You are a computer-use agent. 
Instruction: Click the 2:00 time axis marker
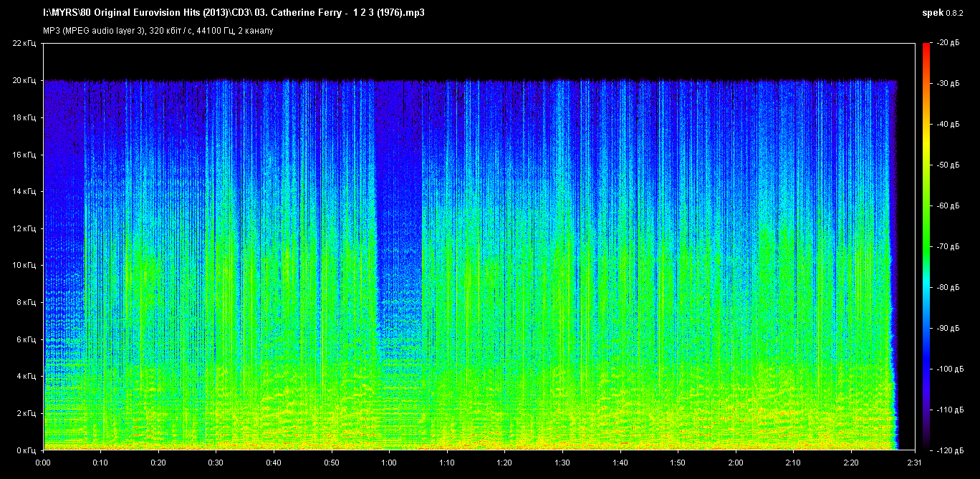click(x=736, y=463)
